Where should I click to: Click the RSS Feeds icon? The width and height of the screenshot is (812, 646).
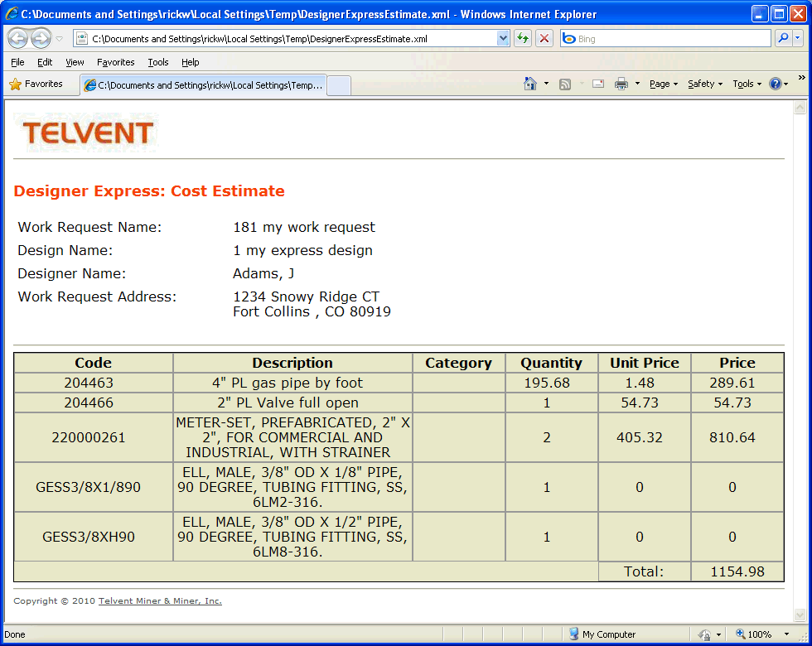[565, 84]
